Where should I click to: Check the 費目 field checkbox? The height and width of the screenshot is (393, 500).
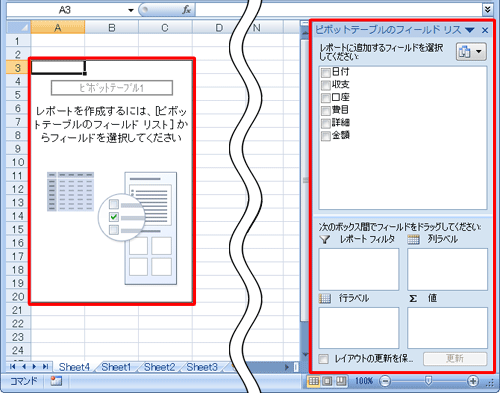click(326, 110)
